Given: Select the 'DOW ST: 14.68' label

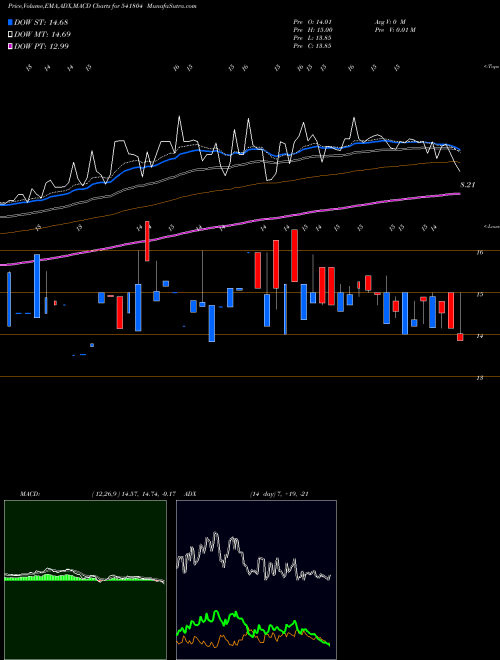Looking at the screenshot, I should click(x=41, y=22).
